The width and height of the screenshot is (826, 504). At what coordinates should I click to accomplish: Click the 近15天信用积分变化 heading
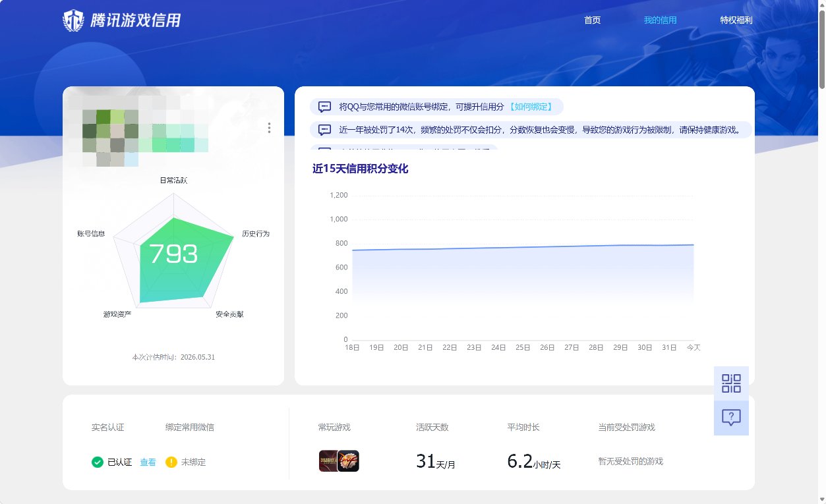[361, 169]
